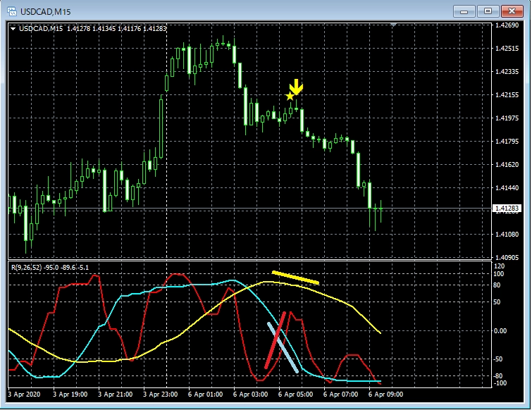Select the yellow trendline in indicator window
The height and width of the screenshot is (410, 532).
[x=295, y=278]
